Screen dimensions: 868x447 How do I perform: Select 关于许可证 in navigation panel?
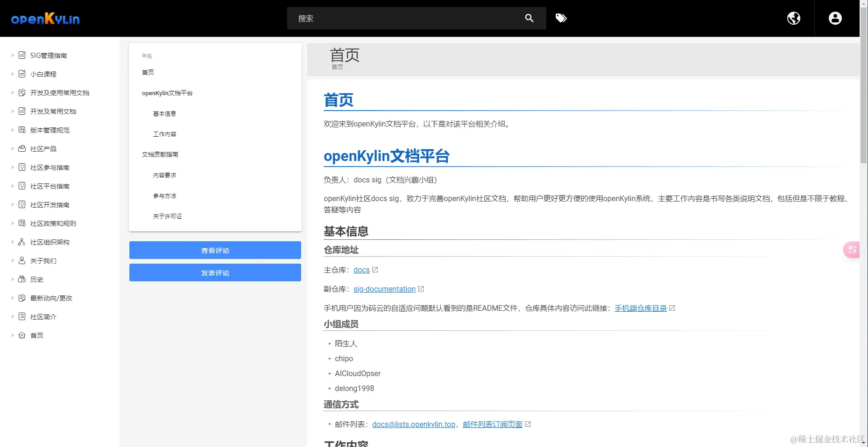167,216
